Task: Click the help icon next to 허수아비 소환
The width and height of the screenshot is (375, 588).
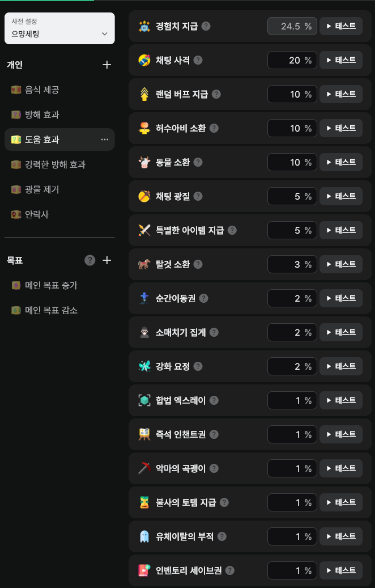Action: pos(214,128)
